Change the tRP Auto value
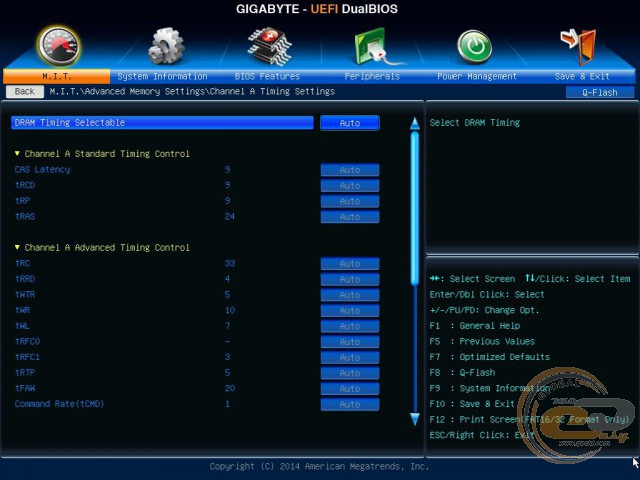 (x=350, y=201)
